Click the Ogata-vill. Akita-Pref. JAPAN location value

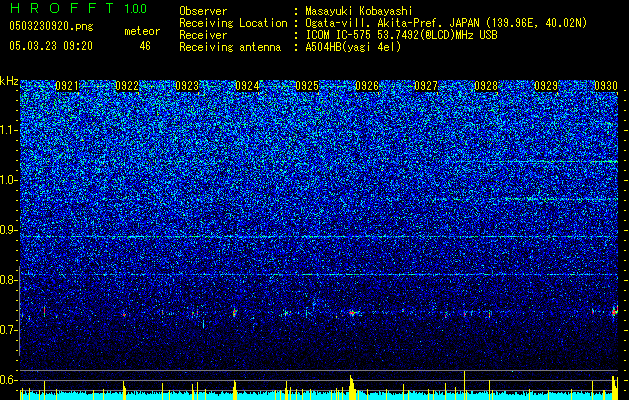446,23
